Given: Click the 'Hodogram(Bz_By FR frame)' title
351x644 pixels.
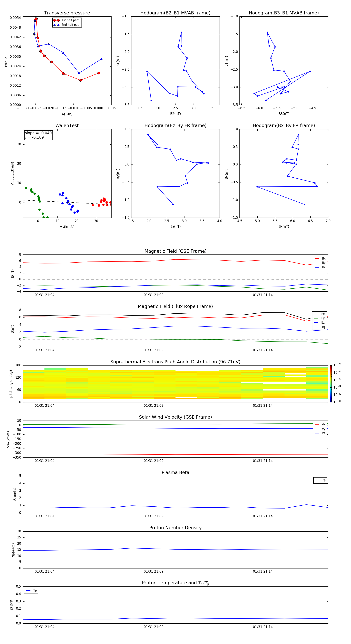Looking at the screenshot, I should click(x=175, y=125).
